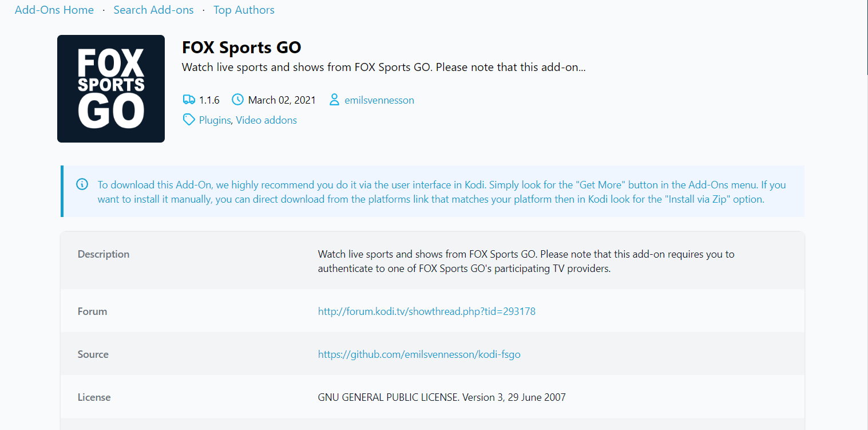Click the FOX Sports GO logo image
The width and height of the screenshot is (868, 430).
110,88
